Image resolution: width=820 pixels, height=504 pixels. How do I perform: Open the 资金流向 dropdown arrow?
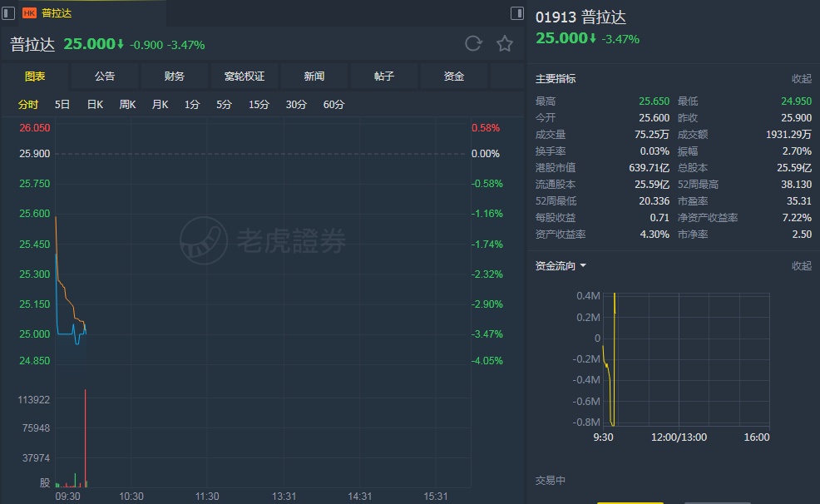pyautogui.click(x=583, y=265)
